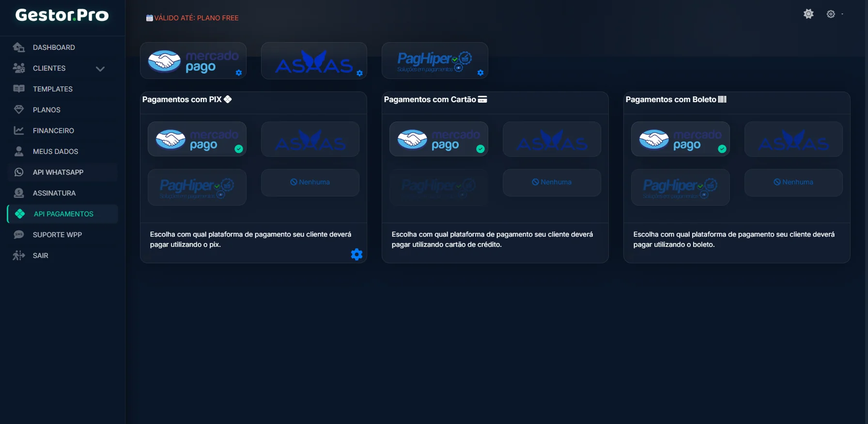This screenshot has width=868, height=424.
Task: Select Asaas for card payments
Action: click(x=552, y=139)
